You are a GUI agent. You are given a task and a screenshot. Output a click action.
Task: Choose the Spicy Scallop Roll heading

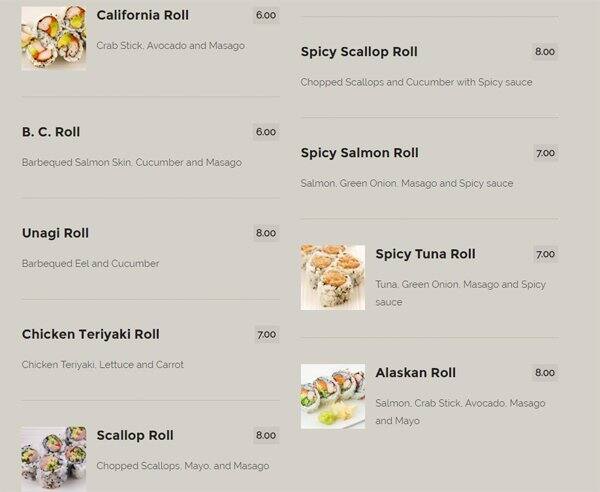[x=359, y=52]
